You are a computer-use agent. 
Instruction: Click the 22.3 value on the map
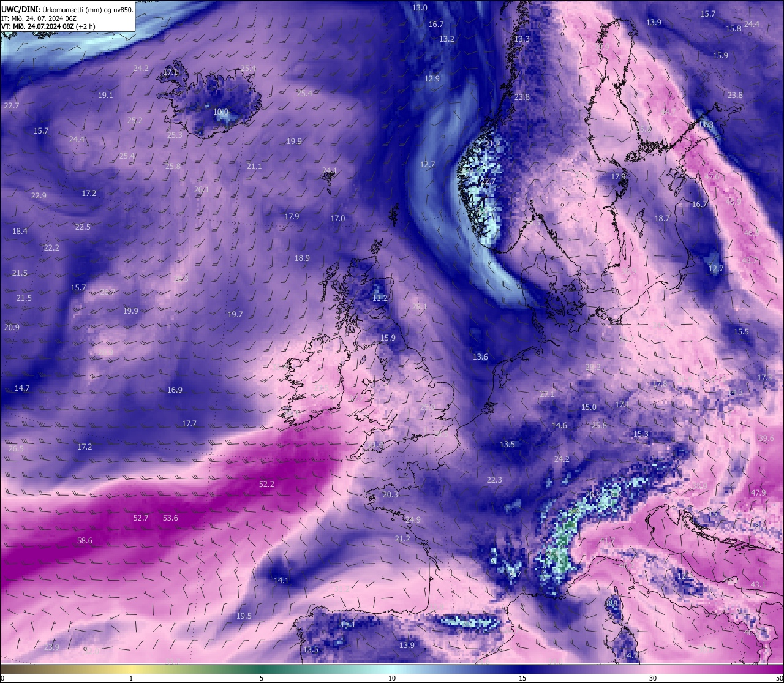(x=494, y=480)
